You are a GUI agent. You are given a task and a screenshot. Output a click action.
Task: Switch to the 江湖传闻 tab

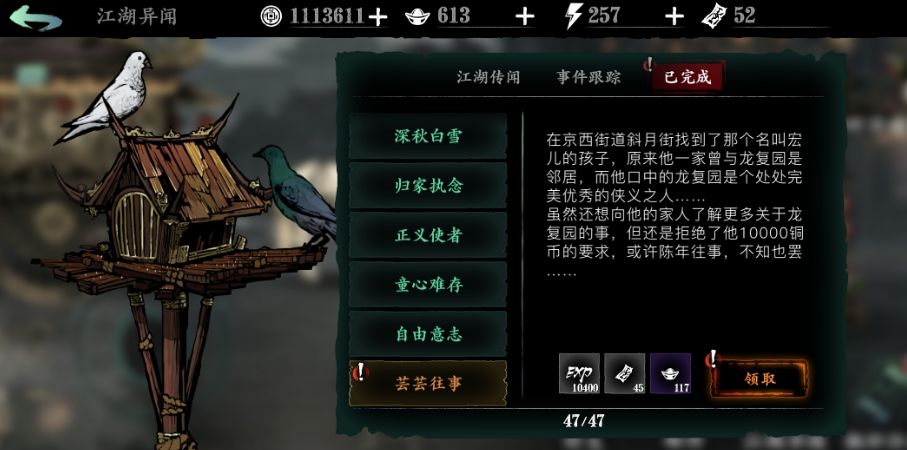pyautogui.click(x=488, y=78)
